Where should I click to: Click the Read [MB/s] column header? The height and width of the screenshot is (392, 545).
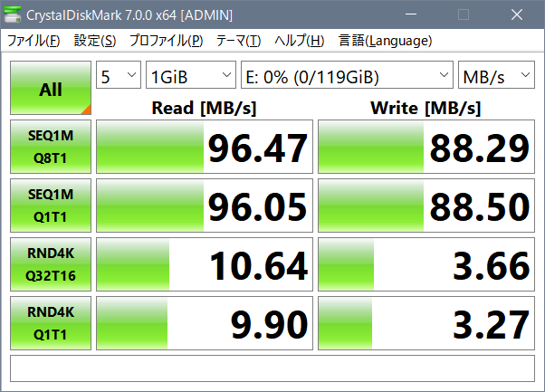pyautogui.click(x=204, y=108)
